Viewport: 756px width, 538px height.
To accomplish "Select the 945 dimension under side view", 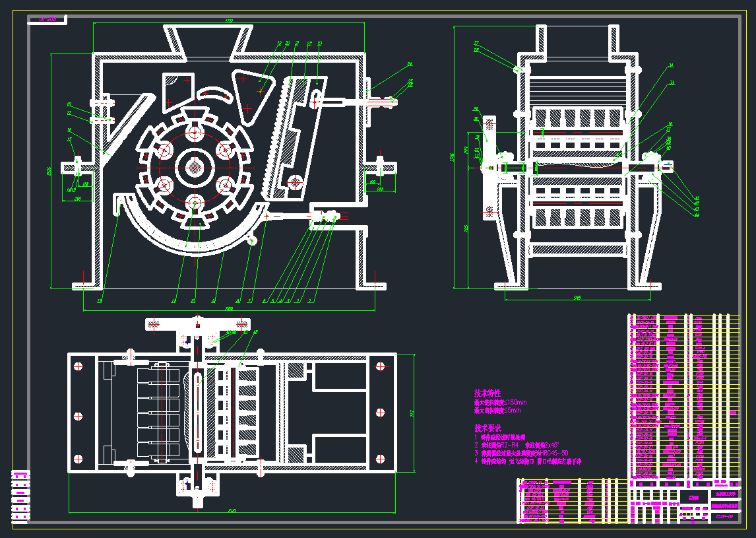I will click(578, 298).
